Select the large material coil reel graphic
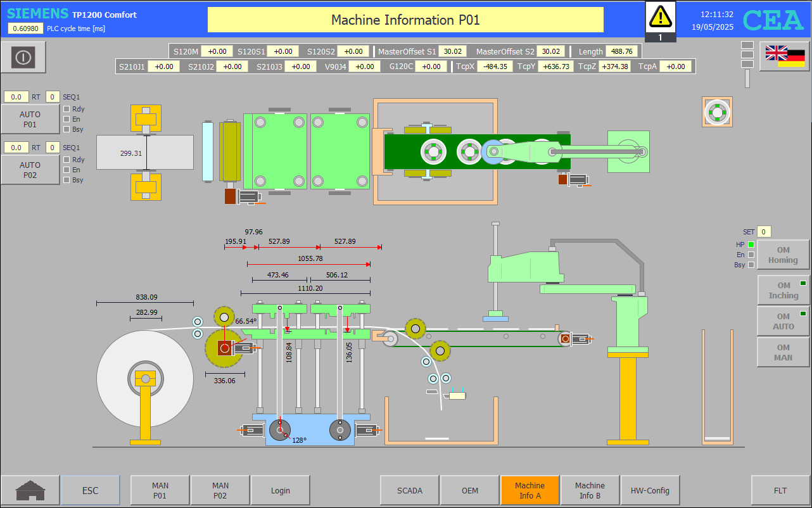 [x=145, y=379]
